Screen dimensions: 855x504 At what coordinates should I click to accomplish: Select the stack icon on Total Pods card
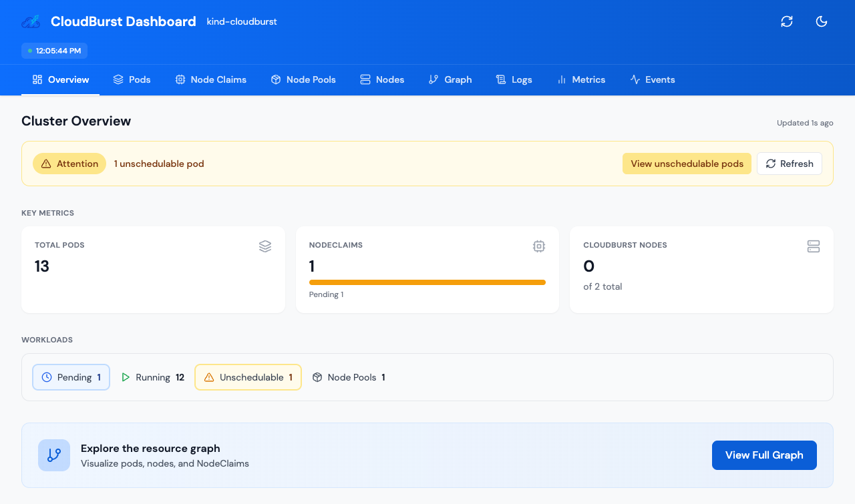tap(265, 246)
